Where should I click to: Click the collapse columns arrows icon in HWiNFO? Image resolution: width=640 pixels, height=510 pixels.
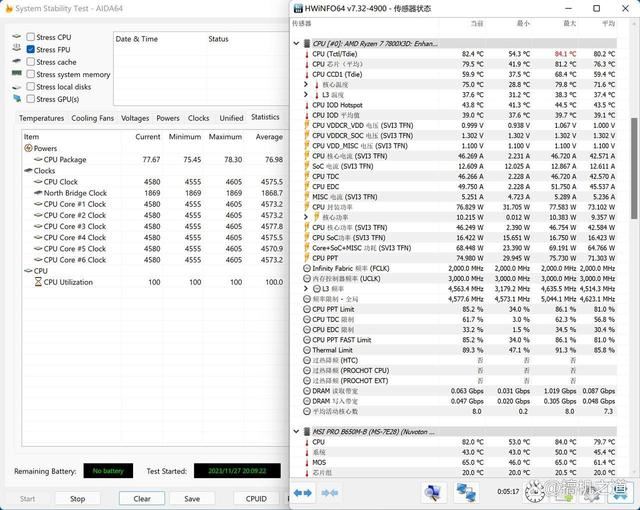330,493
